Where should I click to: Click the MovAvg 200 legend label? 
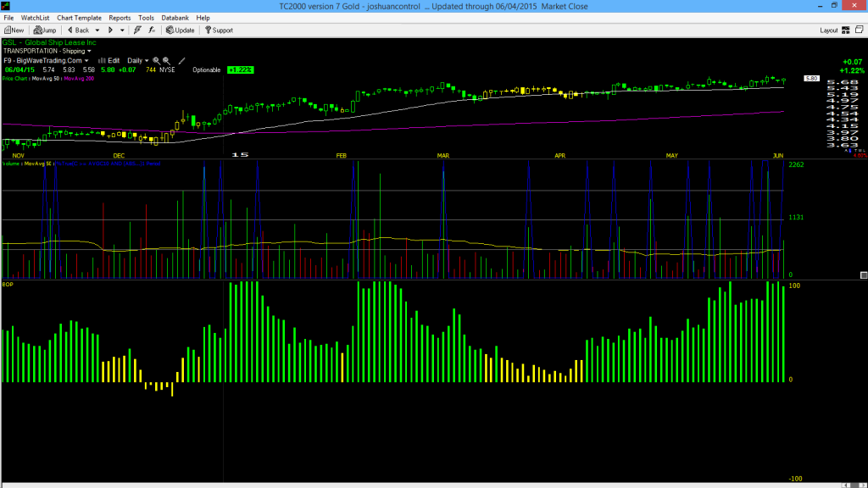[x=79, y=79]
